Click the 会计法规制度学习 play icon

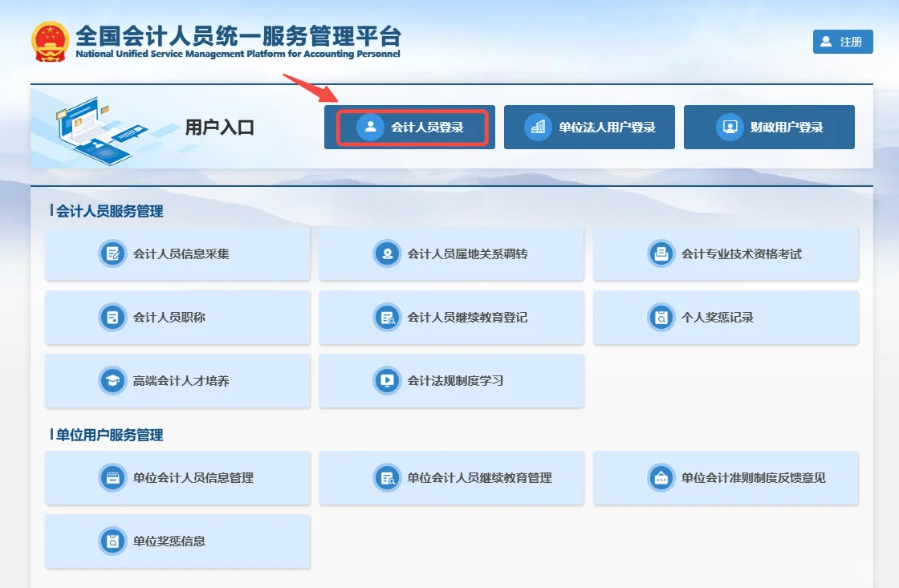(x=387, y=380)
